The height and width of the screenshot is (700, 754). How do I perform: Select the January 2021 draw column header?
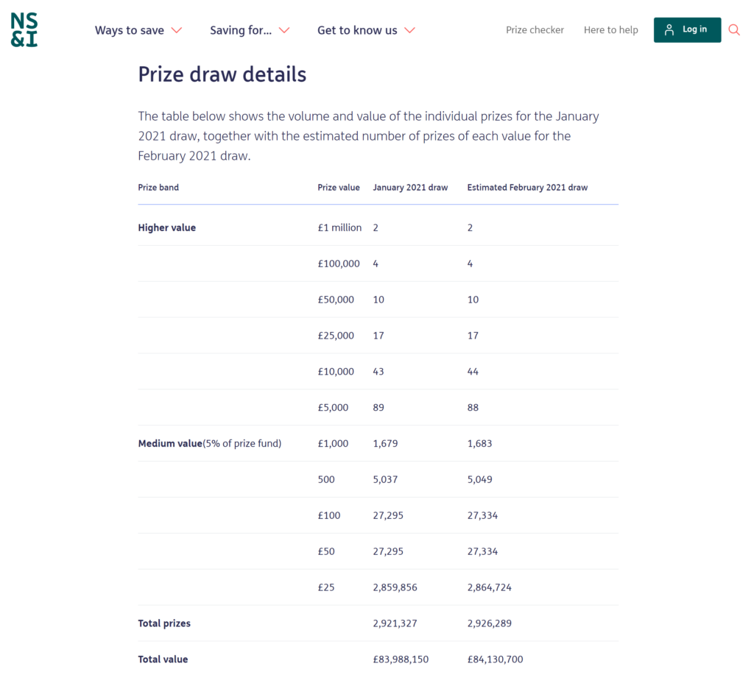click(x=410, y=188)
